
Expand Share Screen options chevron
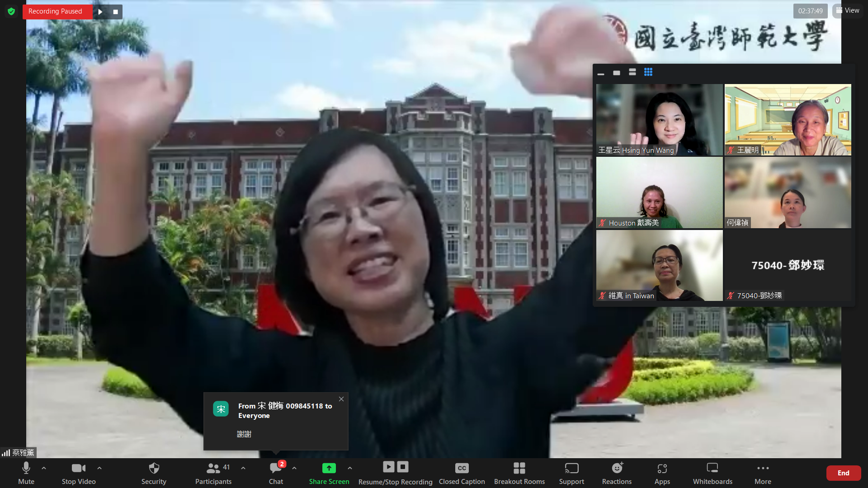pos(350,469)
